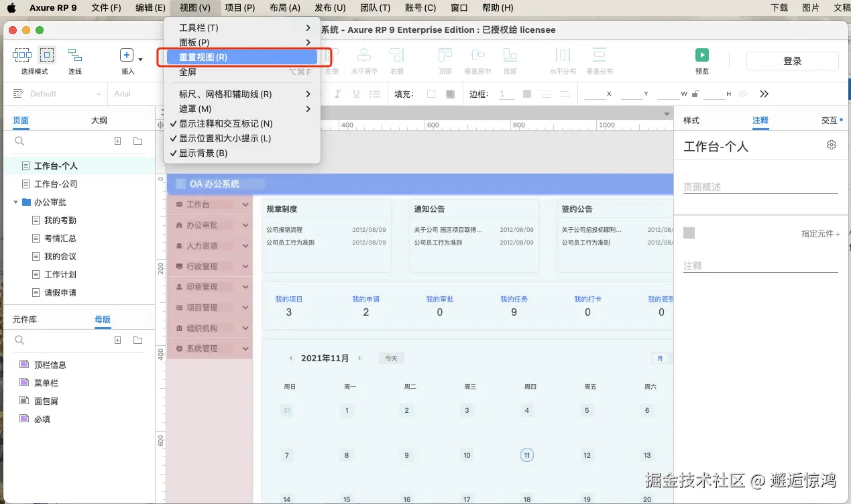
Task: Open the gear settings beside 工作台-个人
Action: (832, 145)
